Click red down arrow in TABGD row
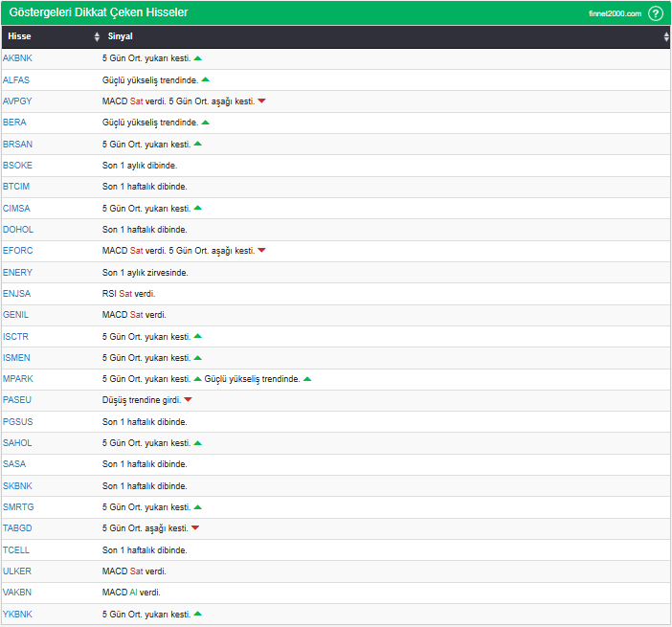The height and width of the screenshot is (627, 672). click(x=195, y=528)
